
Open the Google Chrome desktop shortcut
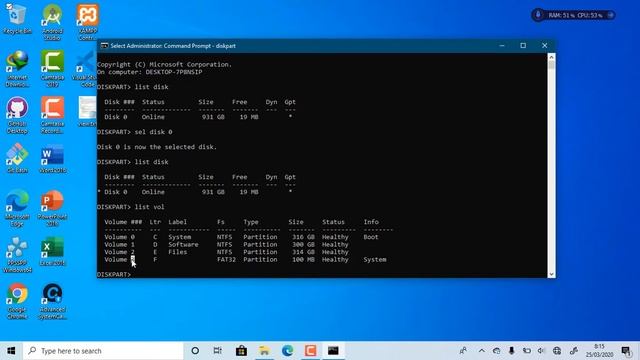point(17,301)
